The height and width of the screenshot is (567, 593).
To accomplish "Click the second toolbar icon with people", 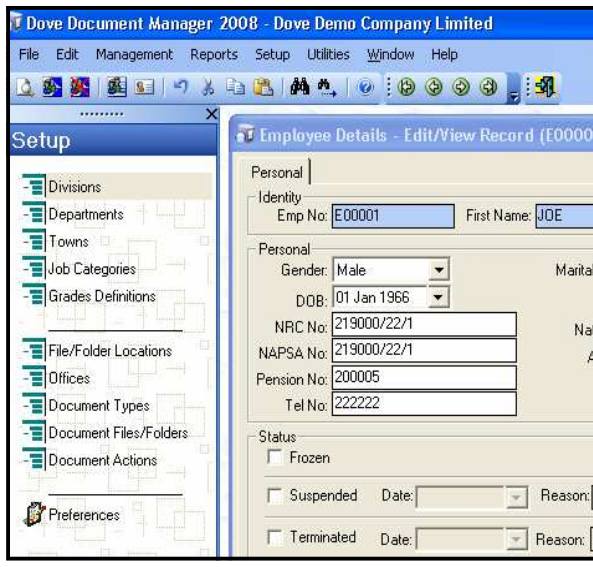I will 52,87.
